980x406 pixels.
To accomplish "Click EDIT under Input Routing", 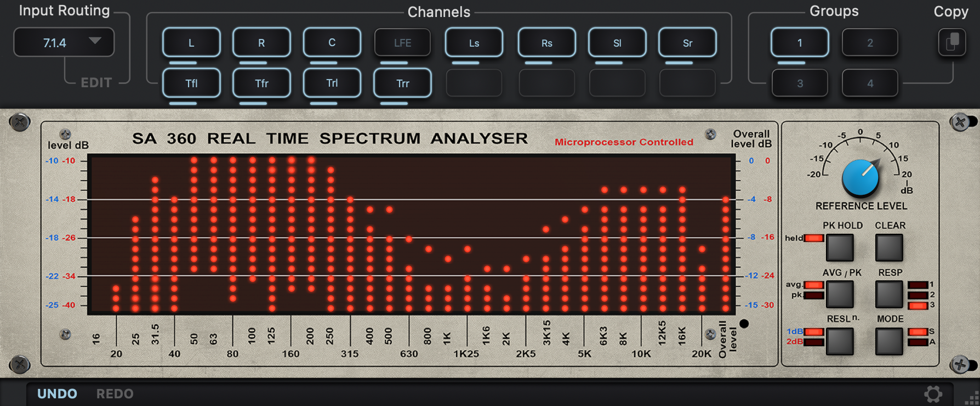I will [96, 83].
